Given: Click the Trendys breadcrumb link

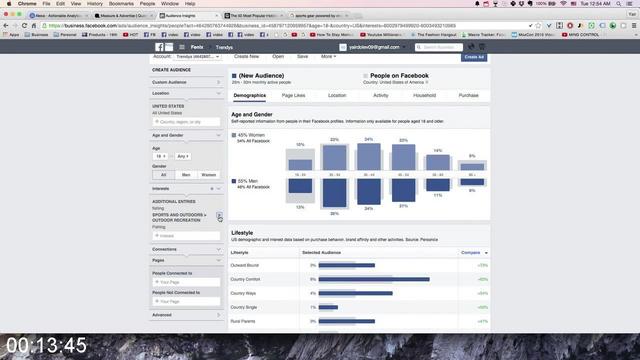Looking at the screenshot, I should 224,47.
